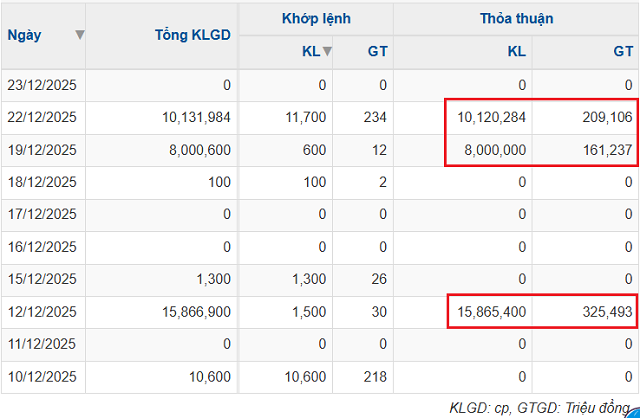Viewport: 640px width, 418px height.
Task: Click the 12/12/2025 date cell
Action: (42, 312)
